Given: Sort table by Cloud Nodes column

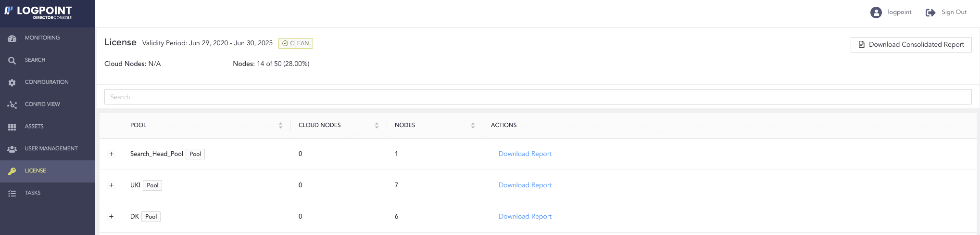Looking at the screenshot, I should point(377,125).
